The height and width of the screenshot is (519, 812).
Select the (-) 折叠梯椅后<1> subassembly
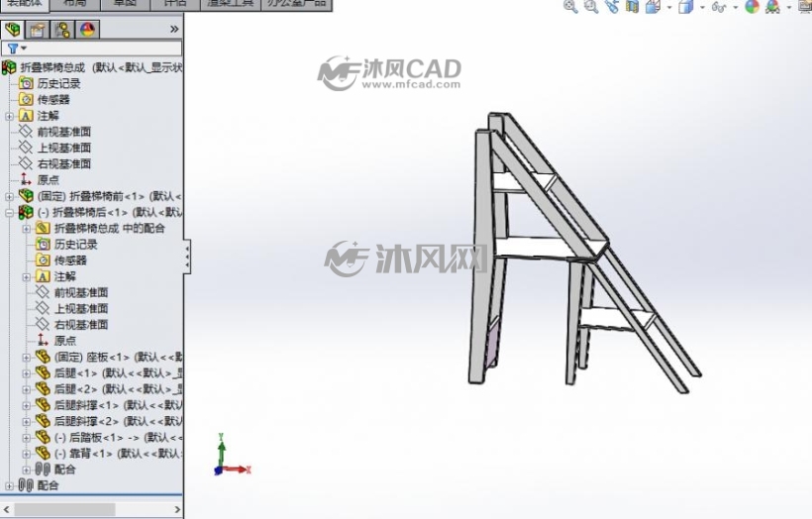coord(100,212)
